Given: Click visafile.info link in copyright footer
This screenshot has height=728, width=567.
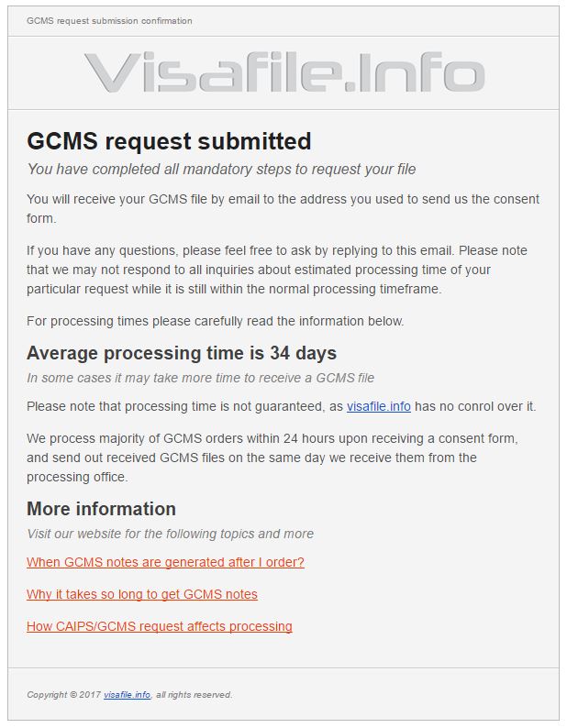Looking at the screenshot, I should coord(127,695).
